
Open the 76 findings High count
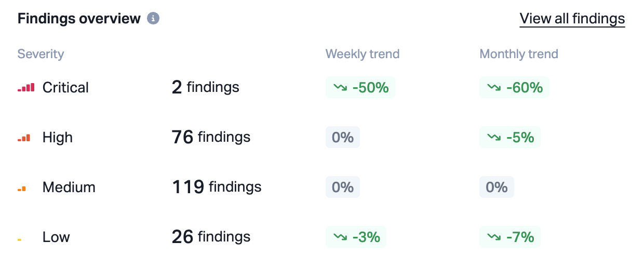(x=211, y=137)
